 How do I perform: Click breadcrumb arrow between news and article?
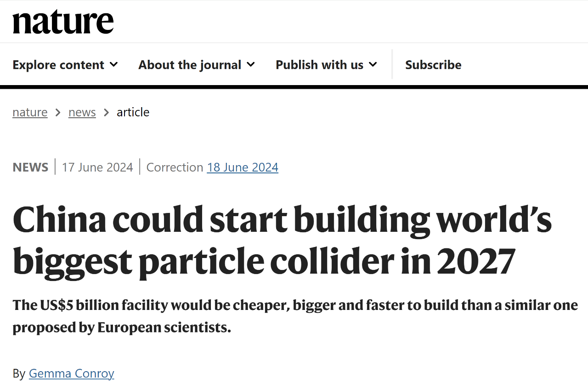click(x=107, y=112)
